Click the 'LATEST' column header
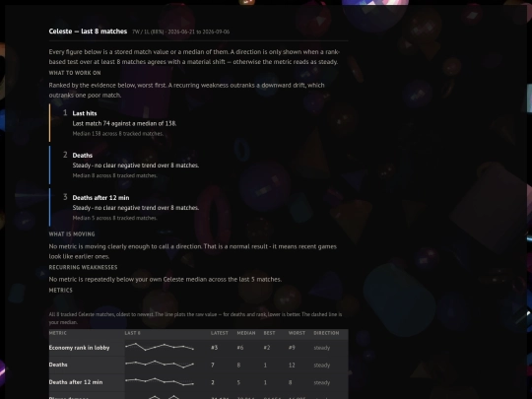 [x=220, y=333]
